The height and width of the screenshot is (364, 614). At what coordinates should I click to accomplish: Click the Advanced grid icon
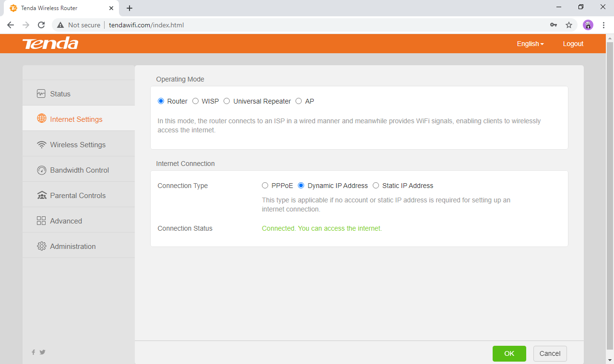coord(41,221)
